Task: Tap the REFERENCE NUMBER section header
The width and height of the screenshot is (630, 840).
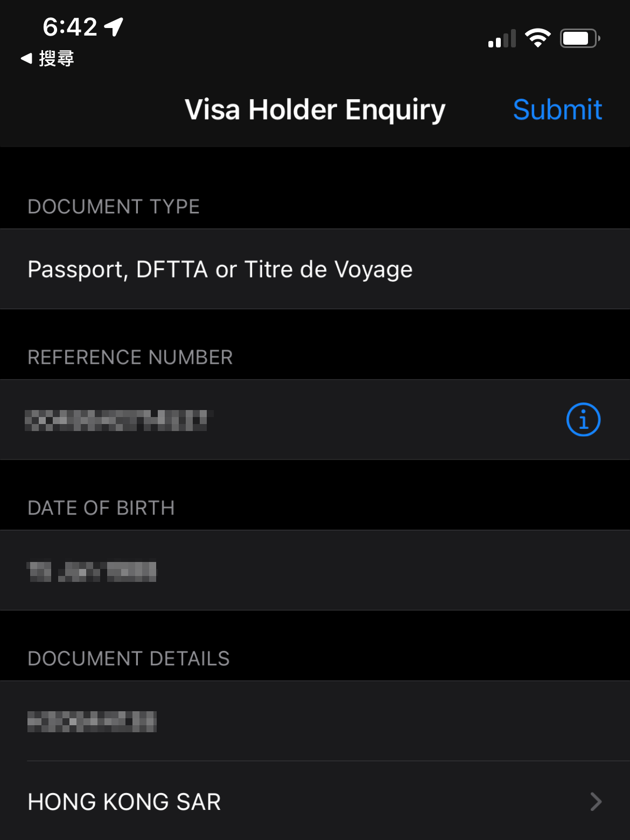Action: 130,357
